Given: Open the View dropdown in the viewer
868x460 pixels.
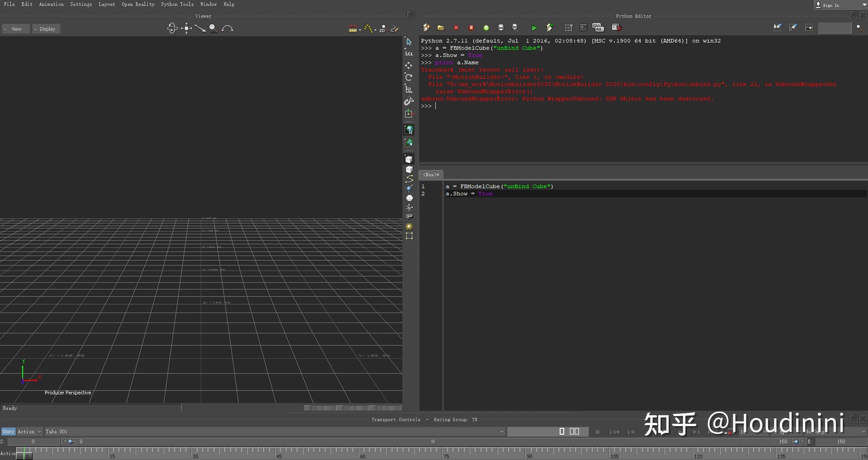Looking at the screenshot, I should 15,28.
